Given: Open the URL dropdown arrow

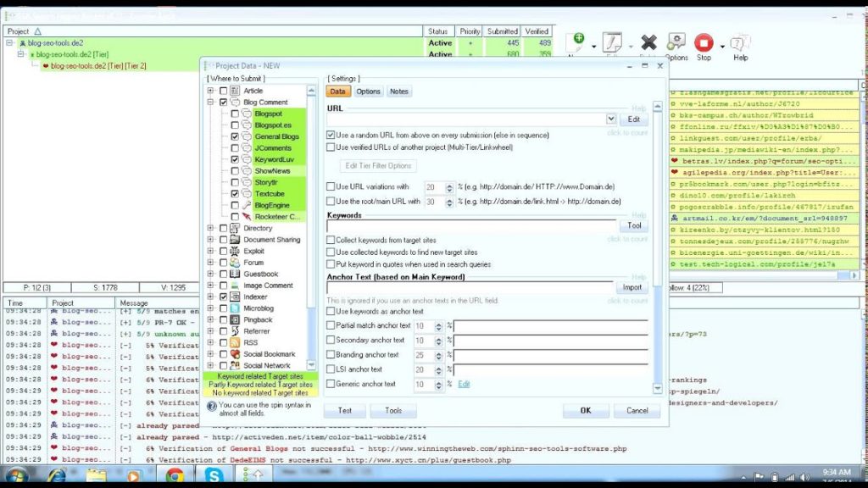Looking at the screenshot, I should (x=610, y=119).
